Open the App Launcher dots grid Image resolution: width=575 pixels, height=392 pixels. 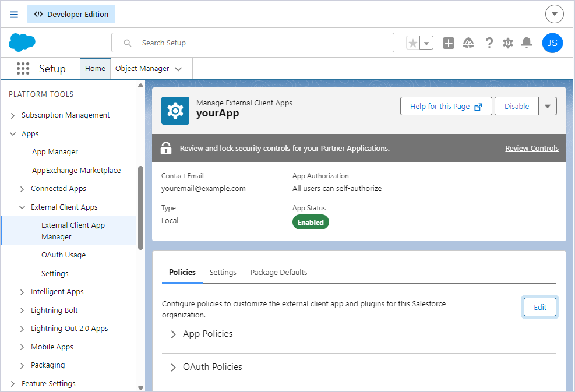pyautogui.click(x=23, y=69)
